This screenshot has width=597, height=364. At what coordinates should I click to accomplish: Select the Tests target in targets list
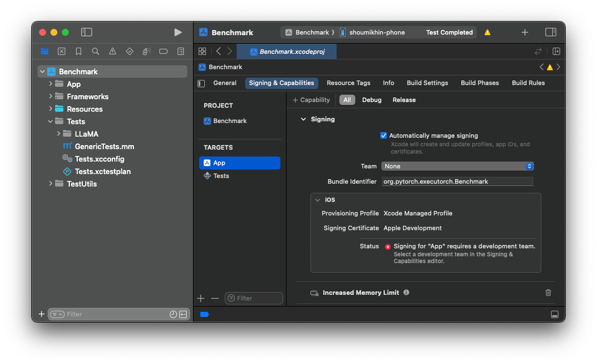221,176
